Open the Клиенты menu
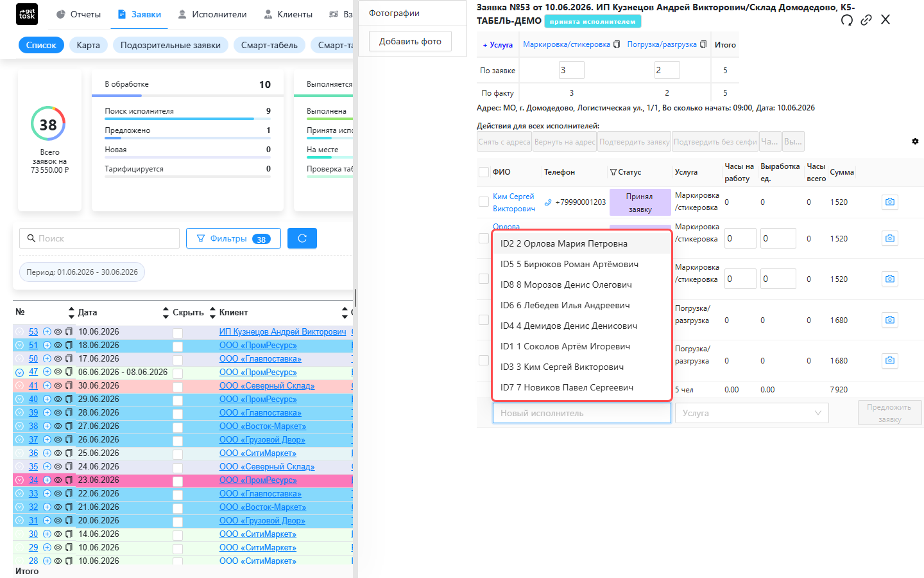This screenshot has height=578, width=924. pyautogui.click(x=288, y=14)
